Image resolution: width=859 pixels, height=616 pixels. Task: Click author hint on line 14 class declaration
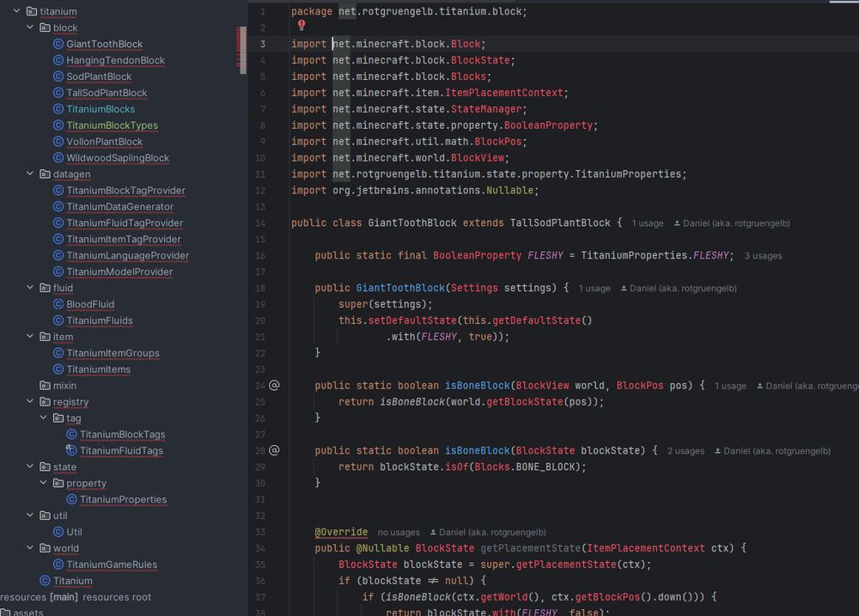(x=732, y=223)
